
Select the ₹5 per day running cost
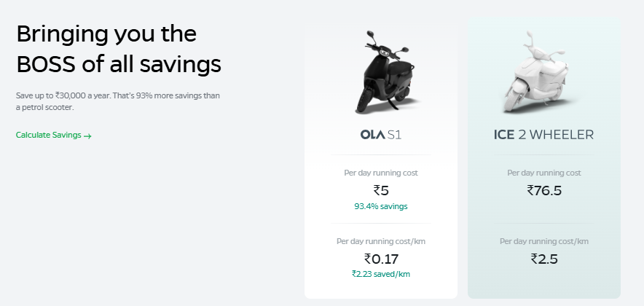(381, 190)
